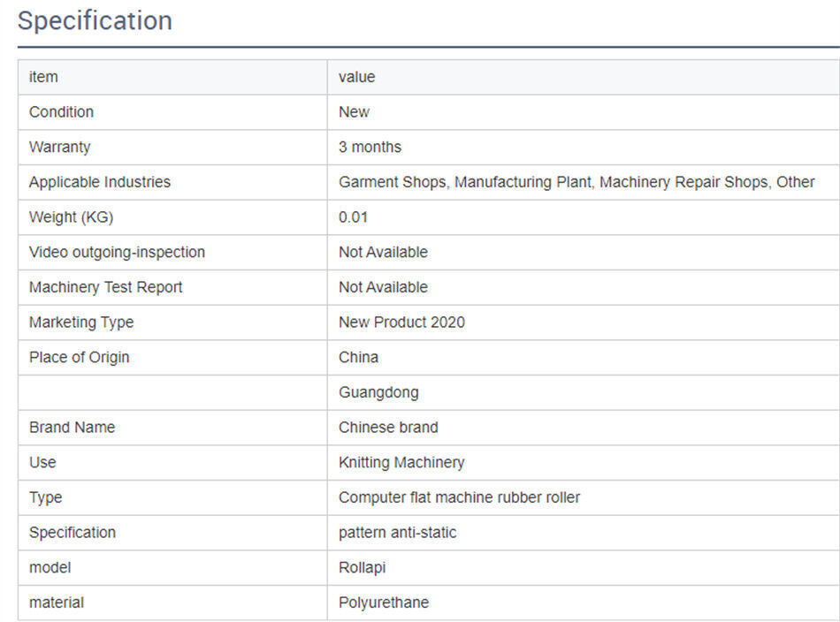Click the 'value' column header cell
Image resolution: width=840 pixels, height=622 pixels.
[x=356, y=77]
